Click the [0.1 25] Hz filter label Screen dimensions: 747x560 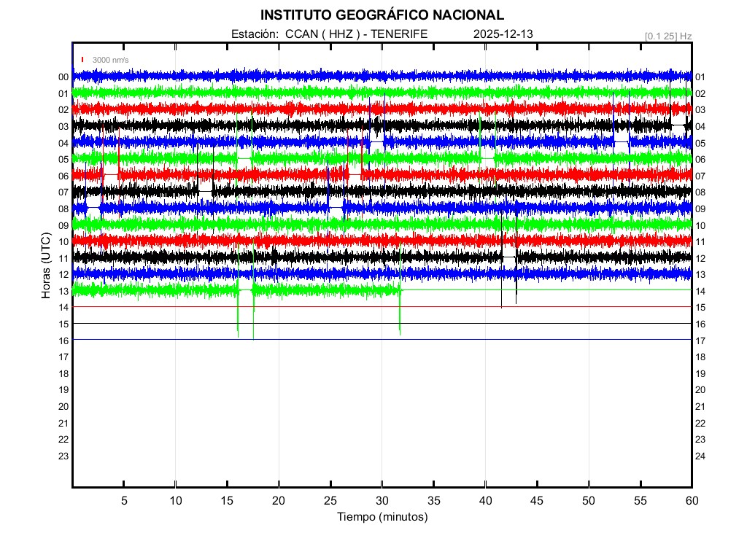coord(668,36)
